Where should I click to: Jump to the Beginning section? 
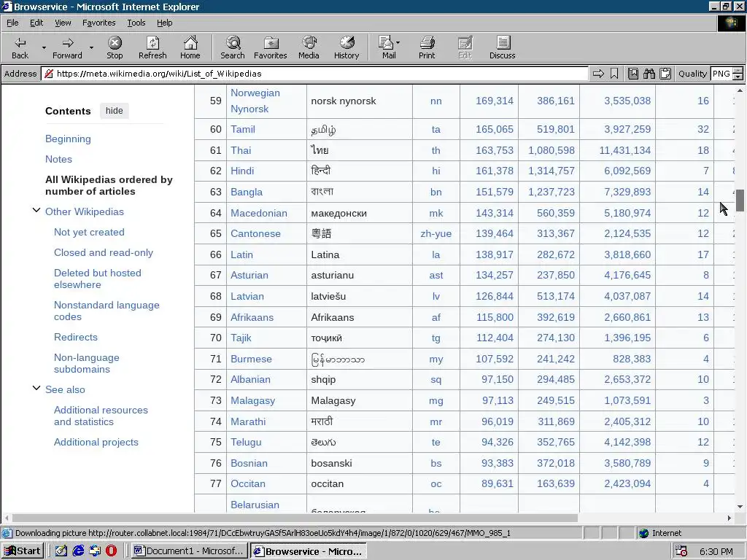68,139
